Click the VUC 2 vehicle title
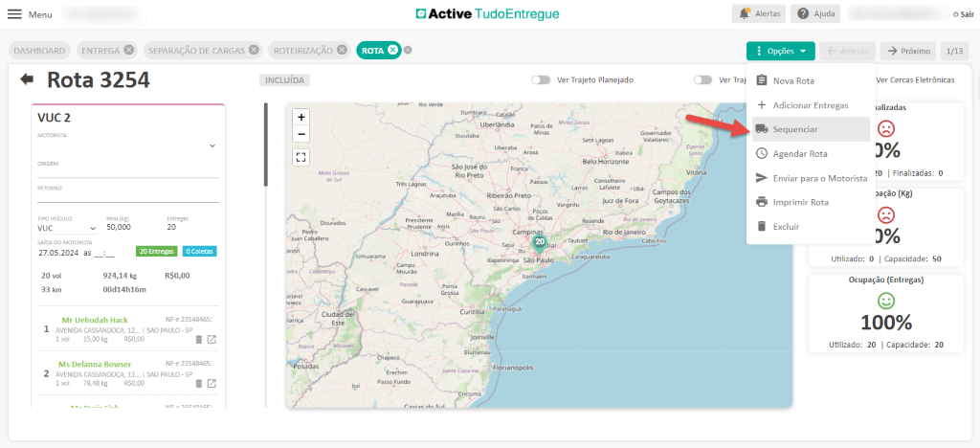 click(54, 118)
